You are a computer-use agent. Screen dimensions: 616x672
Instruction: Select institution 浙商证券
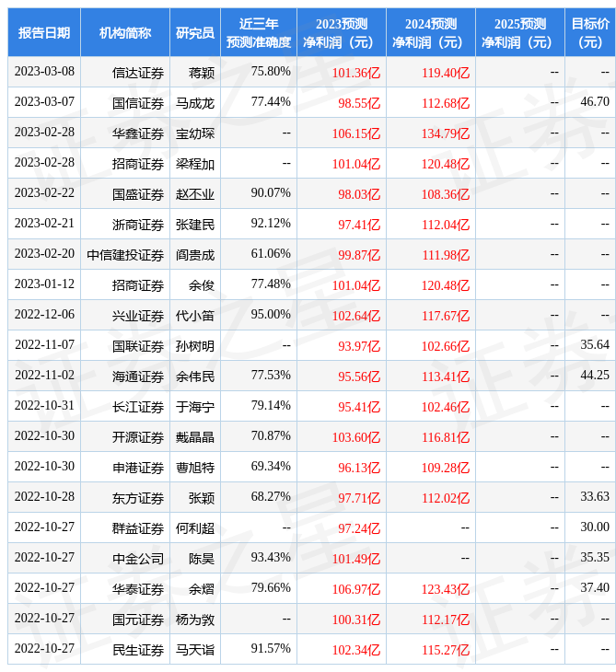pyautogui.click(x=137, y=225)
